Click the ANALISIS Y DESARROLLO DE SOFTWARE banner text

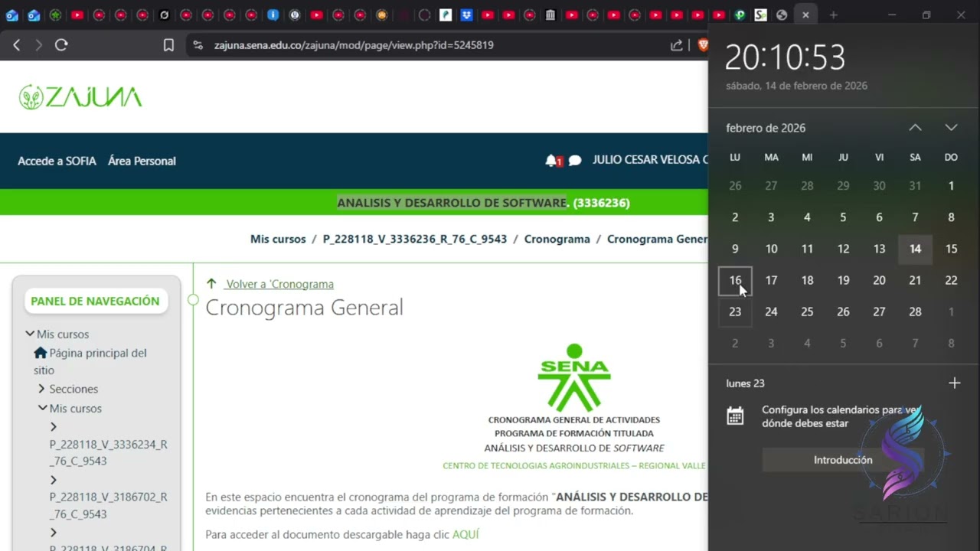452,203
